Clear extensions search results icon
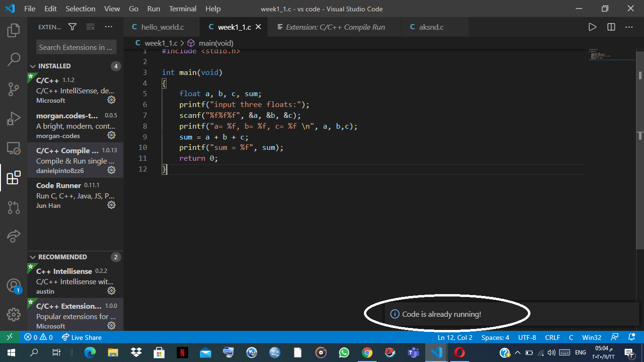644x362 pixels. (91, 27)
